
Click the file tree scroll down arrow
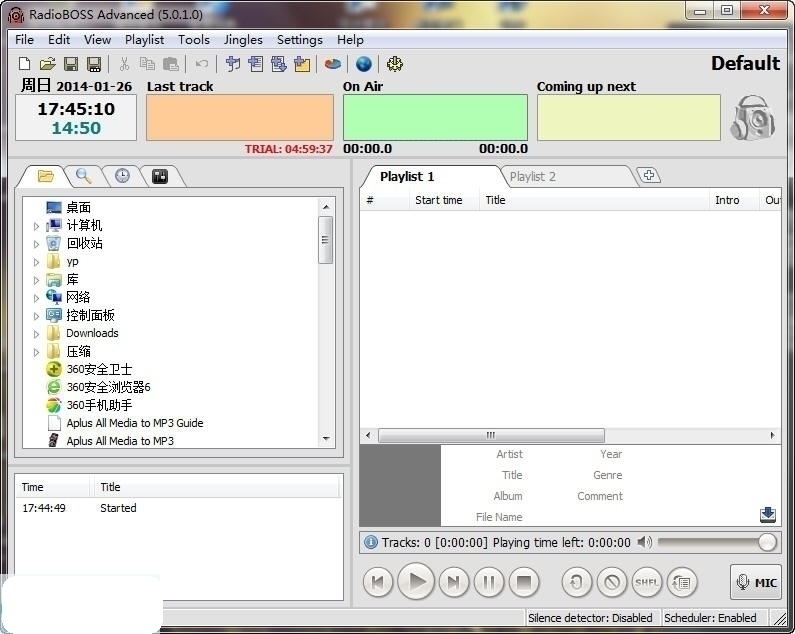tap(326, 439)
